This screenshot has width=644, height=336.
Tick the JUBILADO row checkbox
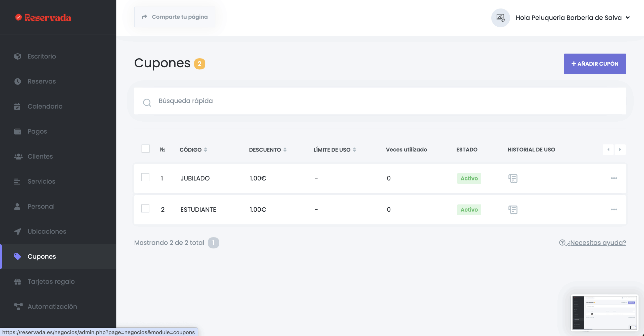coord(145,177)
